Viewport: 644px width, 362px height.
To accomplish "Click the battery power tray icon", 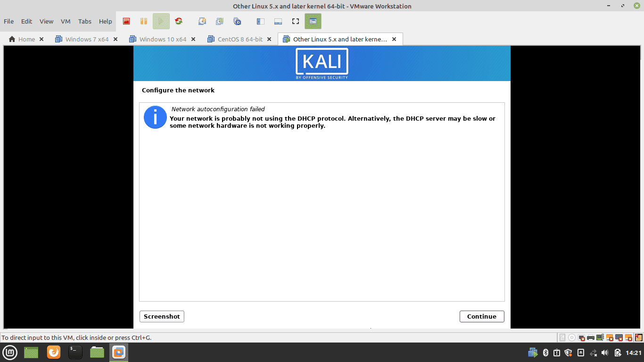I will 618,353.
